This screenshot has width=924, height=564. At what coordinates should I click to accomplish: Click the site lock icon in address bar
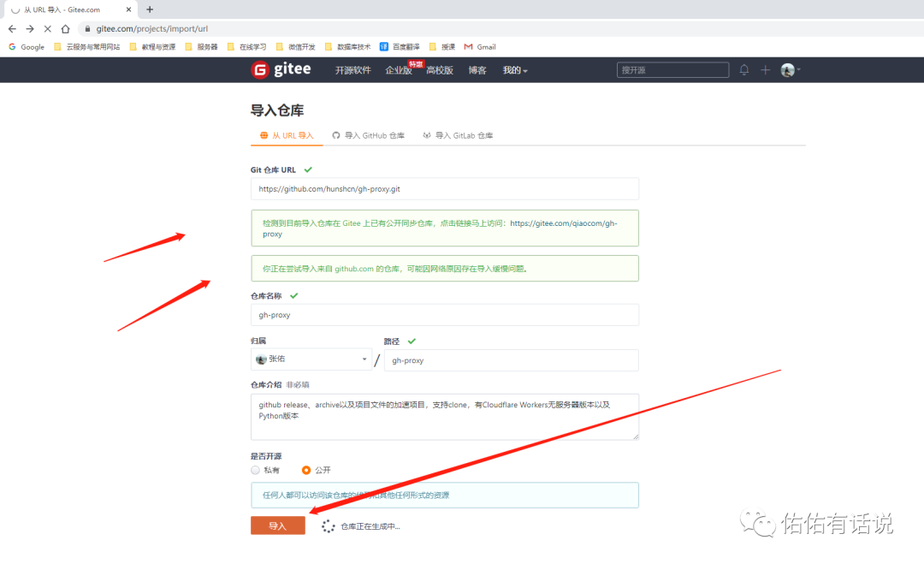pos(87,29)
